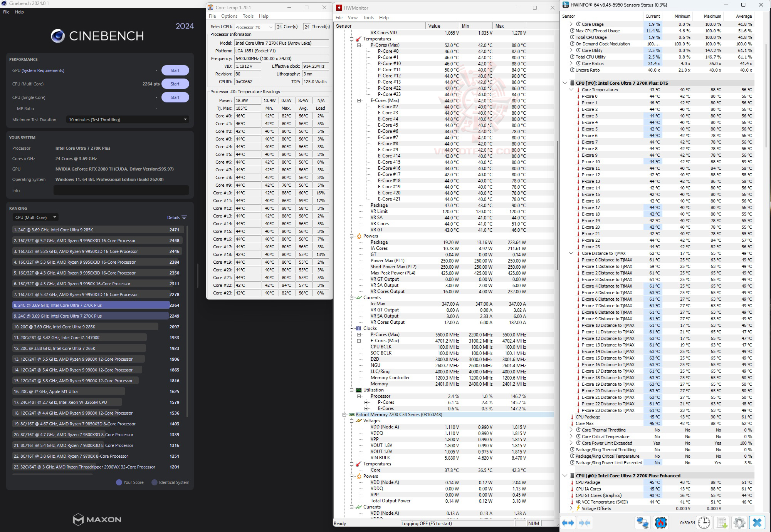
Task: Click the Powers flame icon above Package power
Action: (359, 236)
